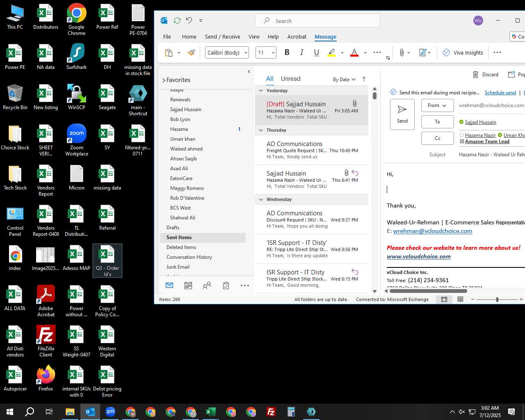Open the By Date sort dropdown
This screenshot has height=420, width=525.
[x=344, y=80]
